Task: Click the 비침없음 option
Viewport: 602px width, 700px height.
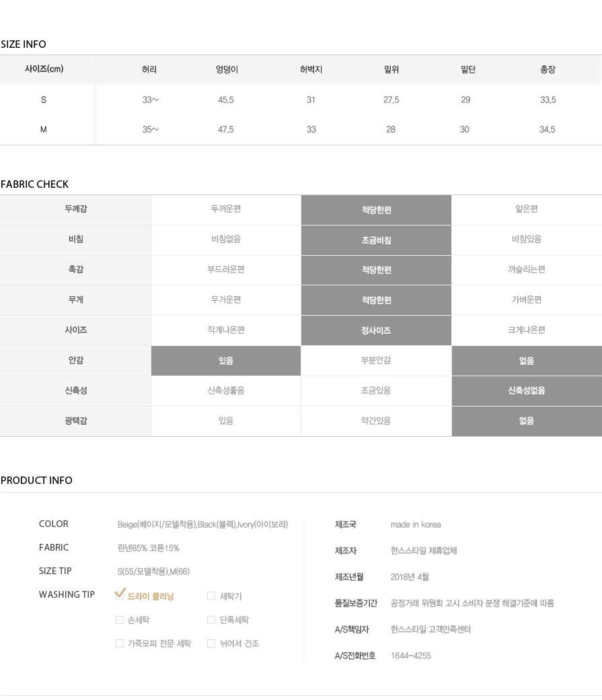Action: (x=226, y=240)
